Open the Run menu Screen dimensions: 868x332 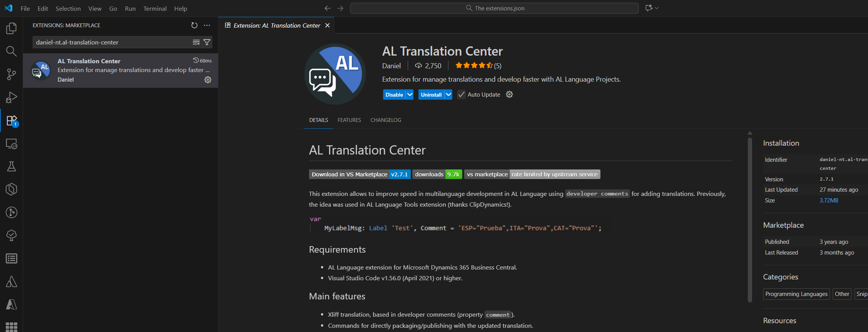(130, 8)
